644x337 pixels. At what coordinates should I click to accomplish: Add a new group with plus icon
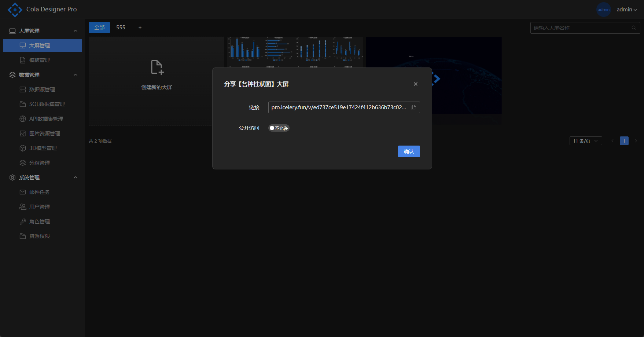[140, 28]
